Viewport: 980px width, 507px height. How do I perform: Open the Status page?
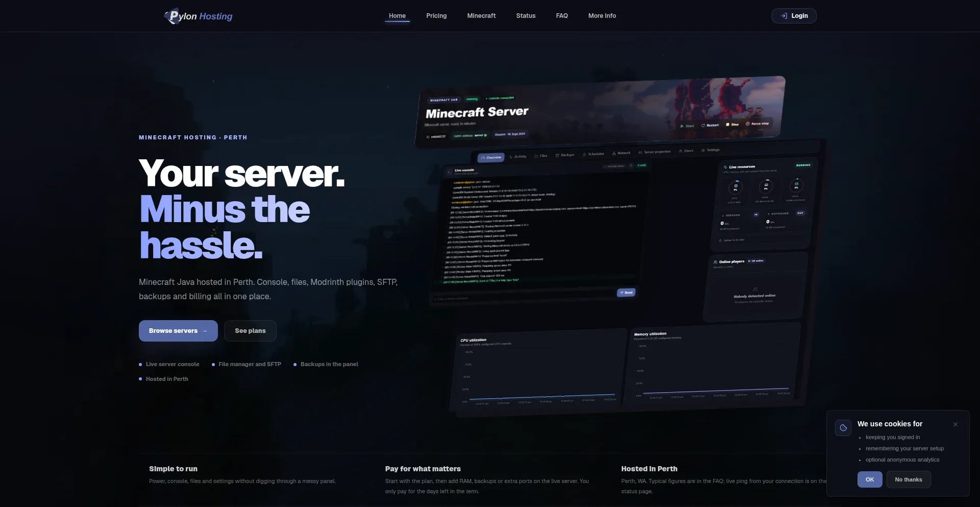coord(526,16)
